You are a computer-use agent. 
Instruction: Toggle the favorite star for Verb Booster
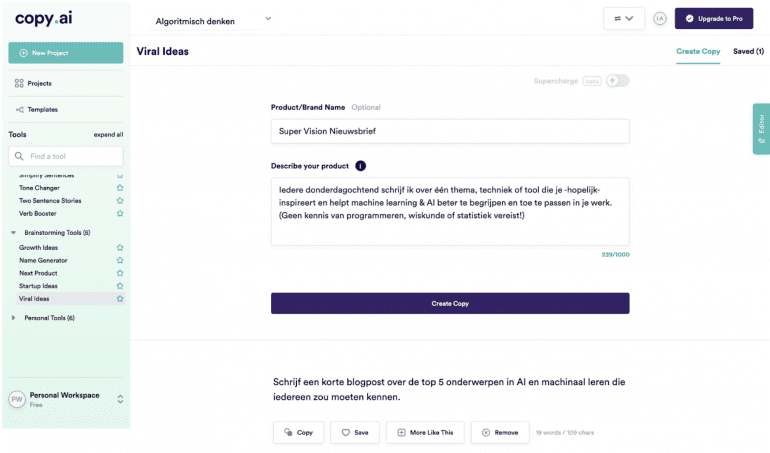120,213
